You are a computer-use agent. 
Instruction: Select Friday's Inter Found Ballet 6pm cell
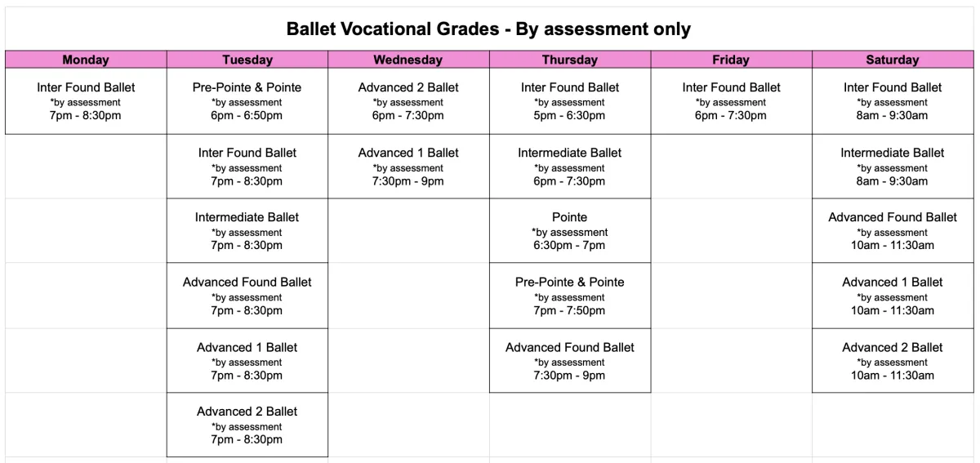tap(731, 101)
